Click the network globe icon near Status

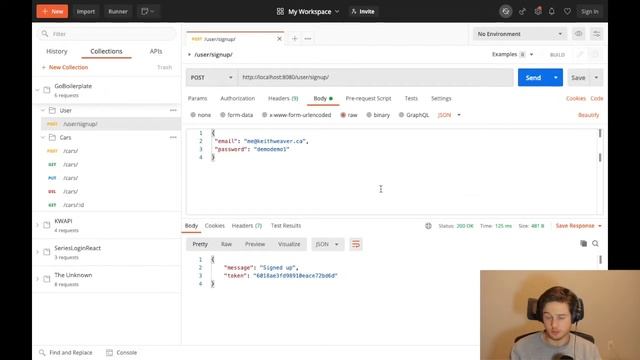point(428,226)
